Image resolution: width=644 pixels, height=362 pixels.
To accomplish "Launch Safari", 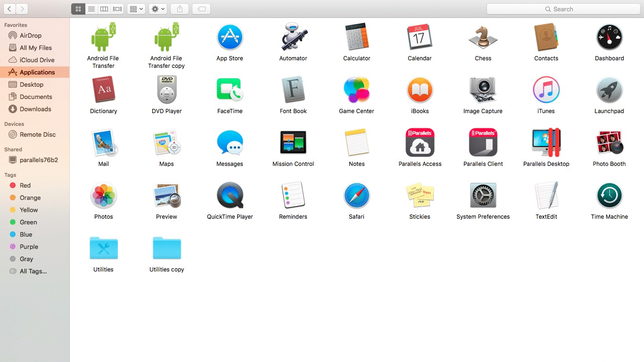I will [356, 196].
